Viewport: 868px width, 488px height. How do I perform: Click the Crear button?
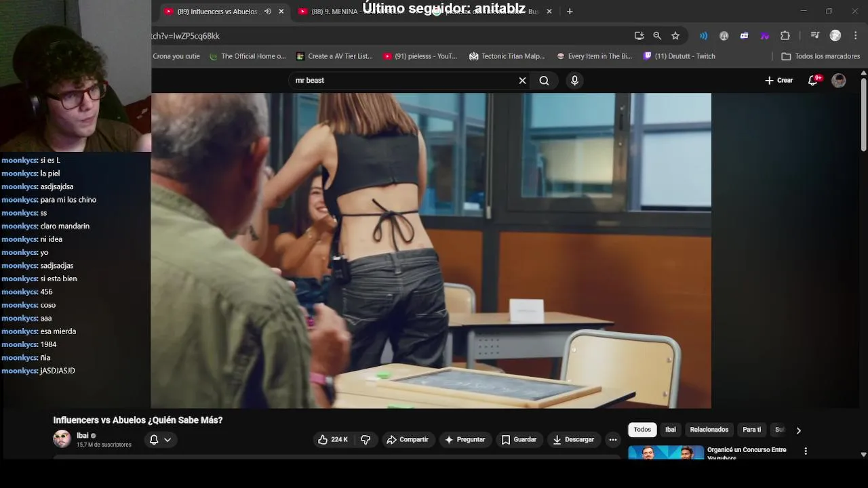(x=778, y=81)
